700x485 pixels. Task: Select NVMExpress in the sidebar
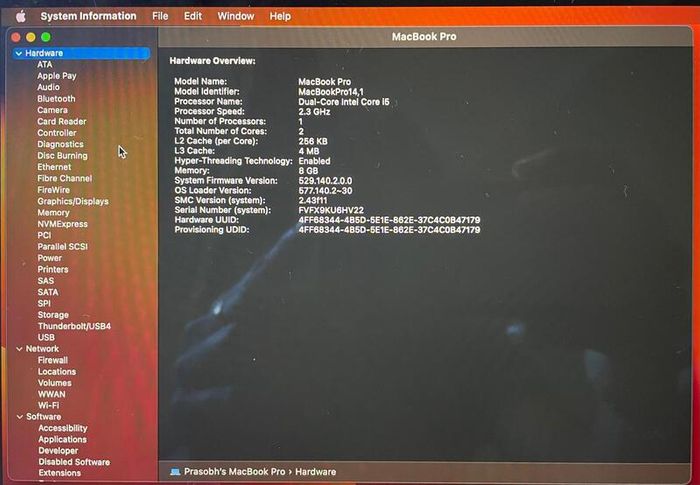[62, 224]
